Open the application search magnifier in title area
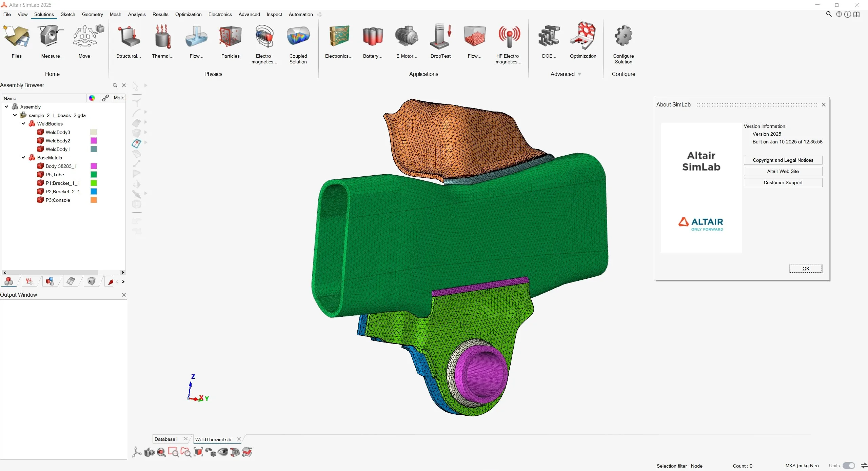This screenshot has height=471, width=868. click(x=829, y=14)
